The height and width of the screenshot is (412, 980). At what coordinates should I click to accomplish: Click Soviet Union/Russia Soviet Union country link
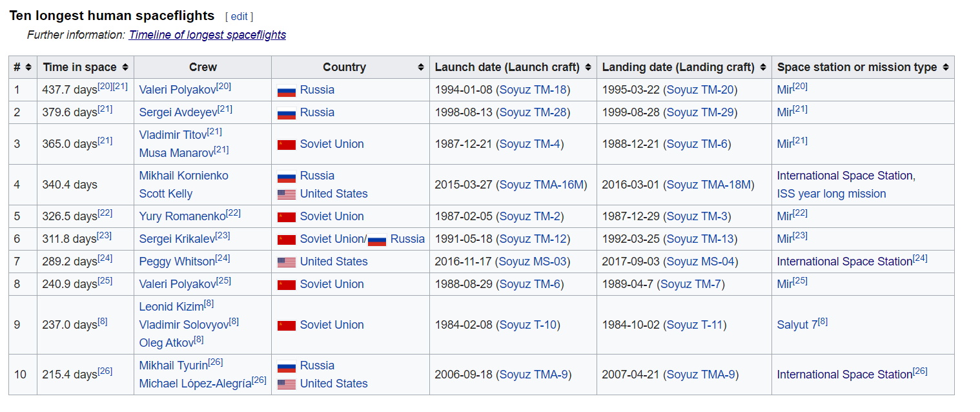(332, 239)
